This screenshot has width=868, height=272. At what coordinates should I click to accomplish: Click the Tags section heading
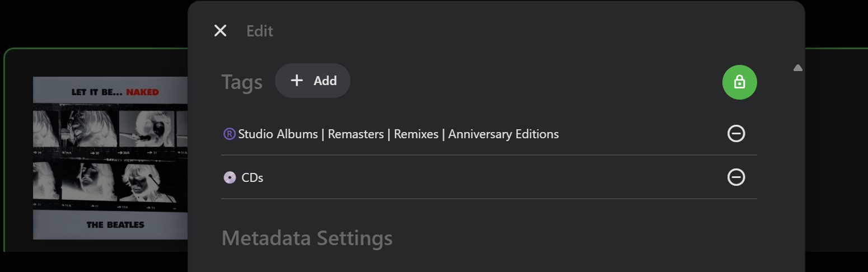click(242, 82)
